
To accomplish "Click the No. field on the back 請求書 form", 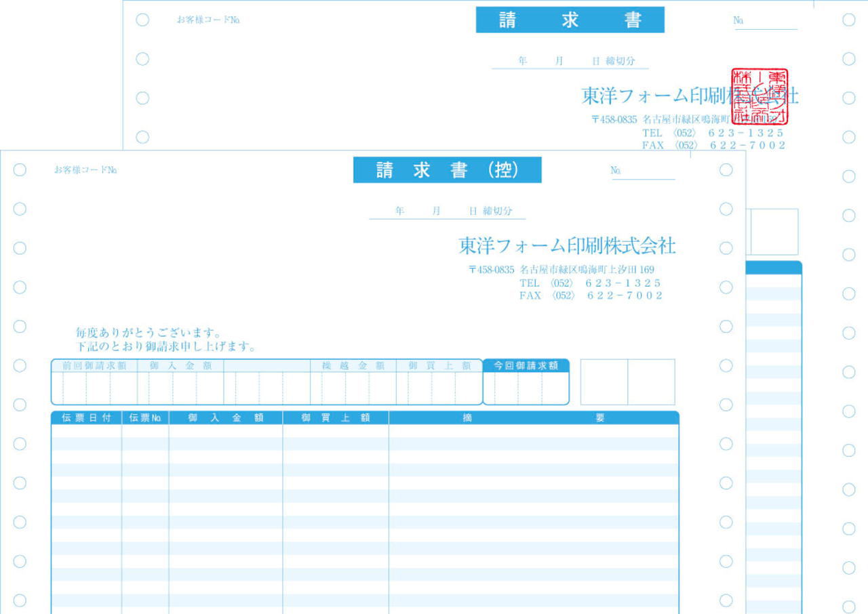I will pos(766,21).
